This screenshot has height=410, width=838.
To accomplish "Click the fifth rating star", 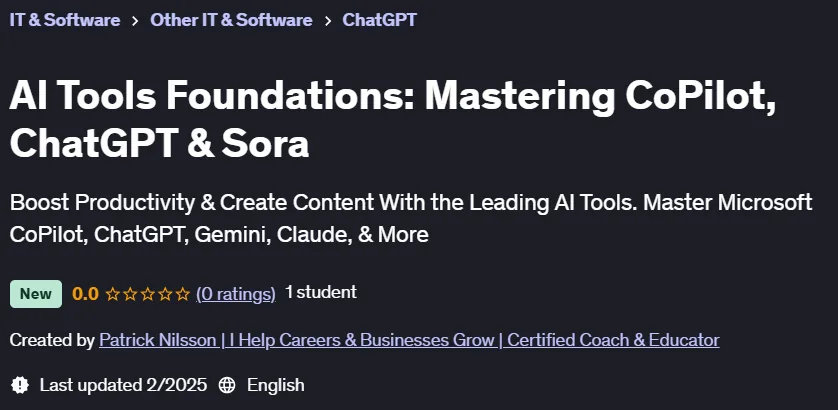I will pos(183,294).
